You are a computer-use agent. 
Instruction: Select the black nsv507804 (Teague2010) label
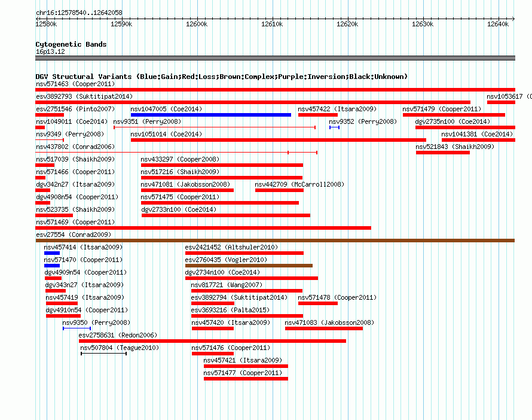(120, 348)
